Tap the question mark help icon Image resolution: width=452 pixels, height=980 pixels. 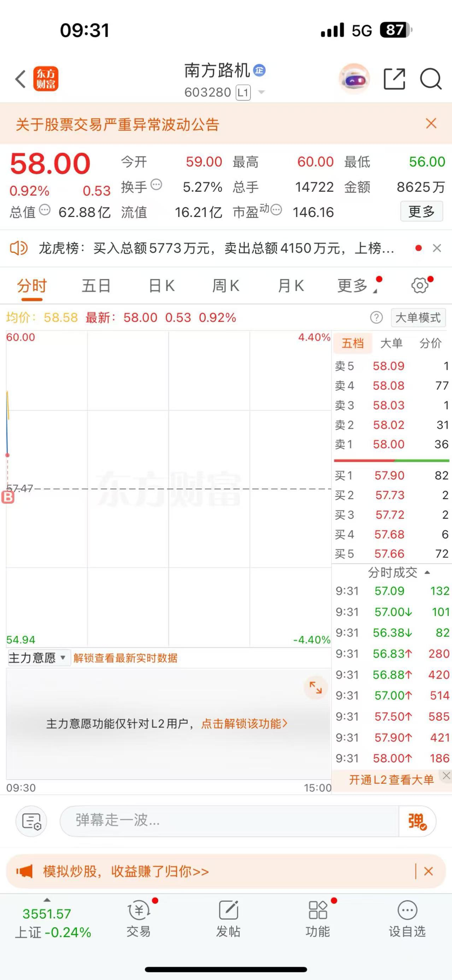tap(376, 317)
